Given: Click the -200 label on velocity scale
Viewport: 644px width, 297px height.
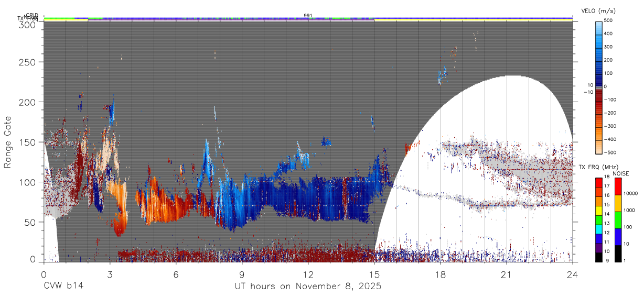Looking at the screenshot, I should click(611, 113).
